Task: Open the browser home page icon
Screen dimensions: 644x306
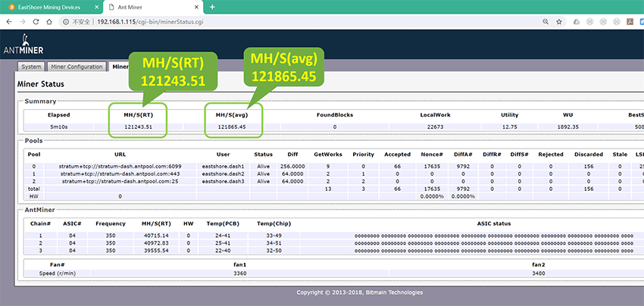Action: 49,22
